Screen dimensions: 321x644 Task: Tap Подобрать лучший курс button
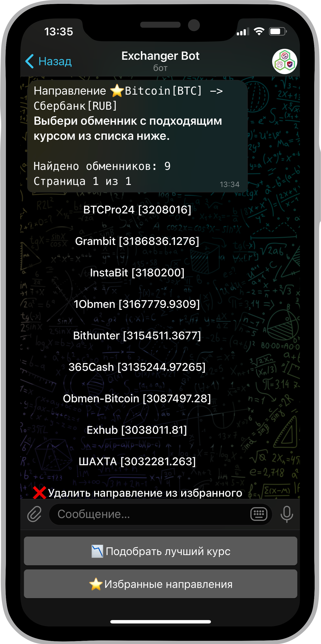click(160, 551)
